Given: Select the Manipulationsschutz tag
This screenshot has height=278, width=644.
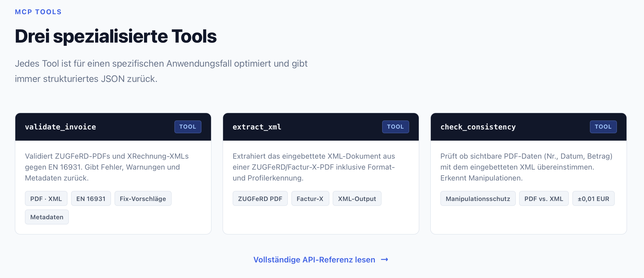Looking at the screenshot, I should (x=478, y=199).
